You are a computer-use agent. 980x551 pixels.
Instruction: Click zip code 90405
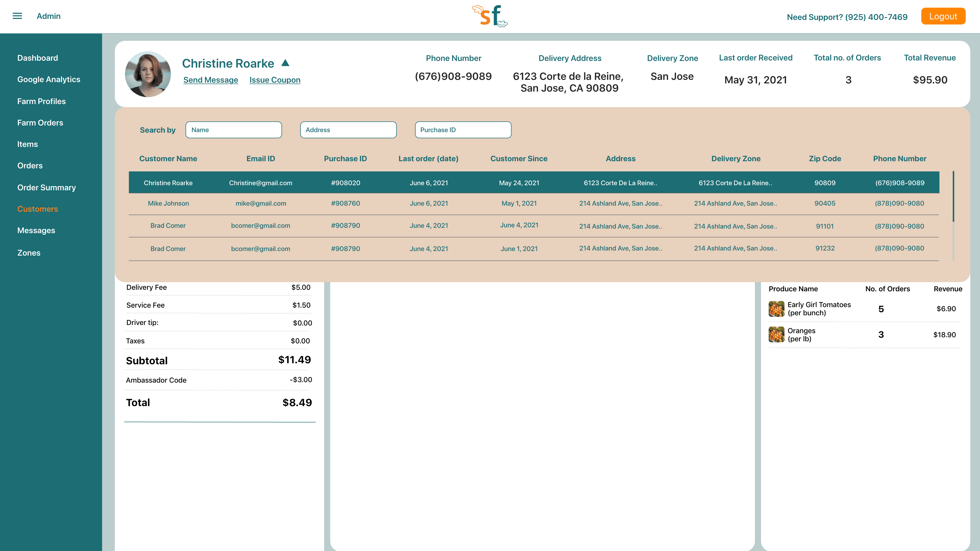pyautogui.click(x=825, y=204)
